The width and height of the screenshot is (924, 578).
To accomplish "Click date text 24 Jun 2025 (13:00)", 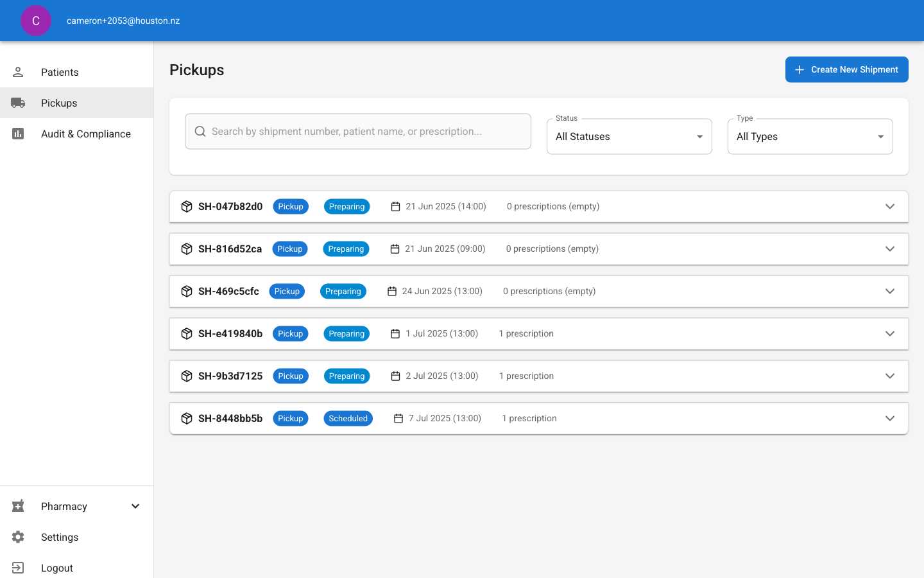I will [442, 291].
